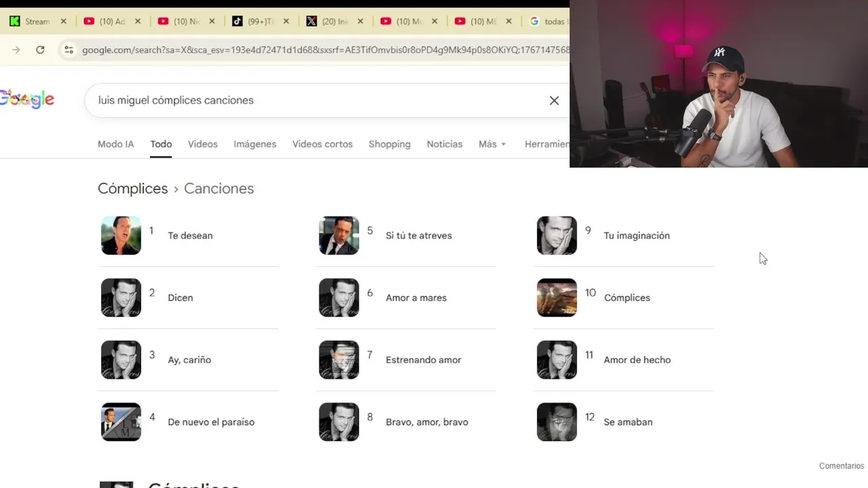Clear search with the X icon

[554, 100]
